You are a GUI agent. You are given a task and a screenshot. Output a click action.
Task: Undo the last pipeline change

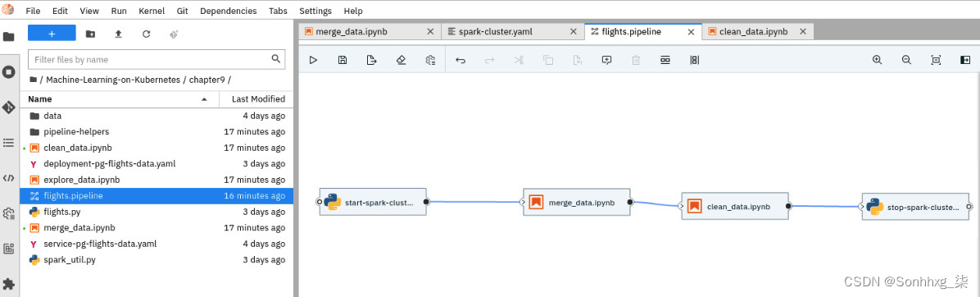point(461,60)
